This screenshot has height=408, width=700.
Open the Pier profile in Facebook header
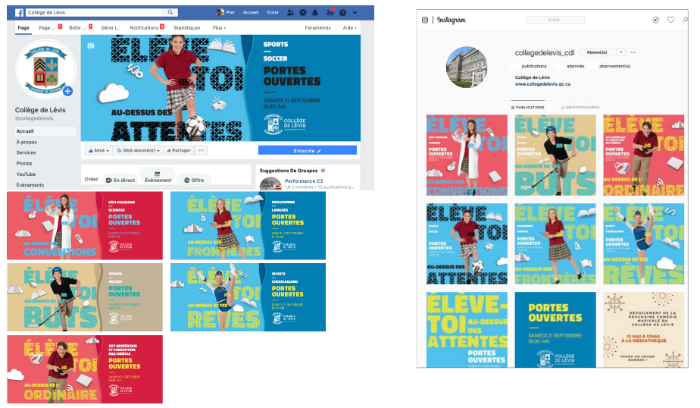click(225, 12)
